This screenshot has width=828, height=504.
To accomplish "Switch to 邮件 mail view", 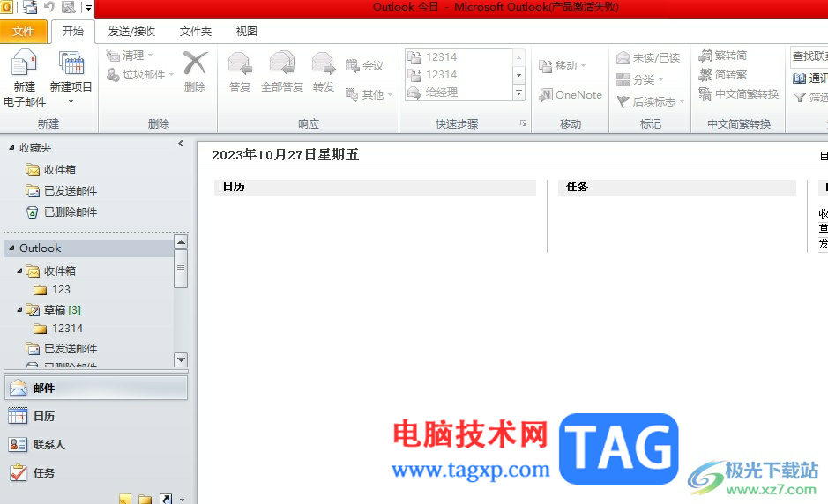I will [96, 388].
